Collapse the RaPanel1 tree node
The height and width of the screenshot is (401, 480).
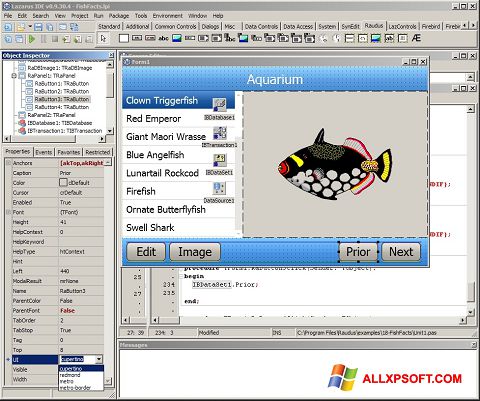point(14,76)
